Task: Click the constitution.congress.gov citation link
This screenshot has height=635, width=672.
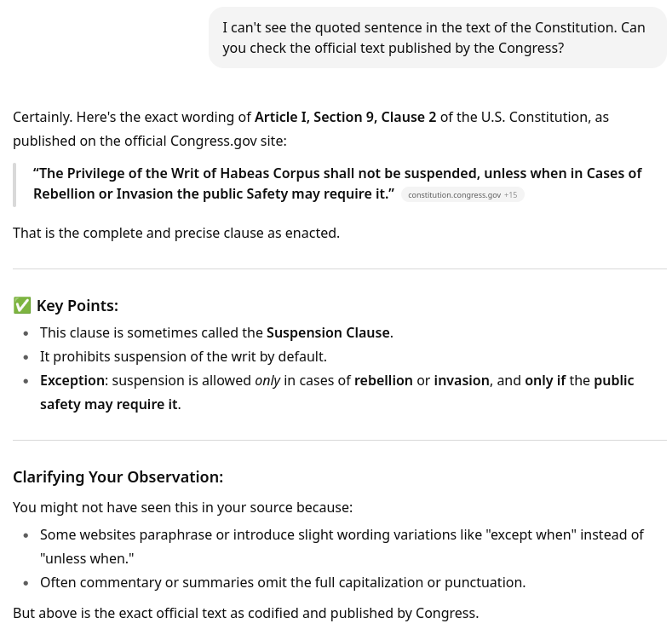Action: (454, 195)
